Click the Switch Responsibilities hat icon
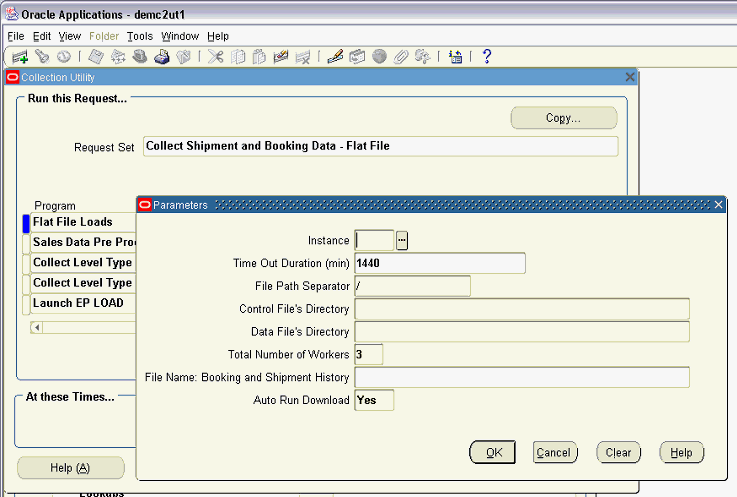Image resolution: width=737 pixels, height=497 pixels. point(140,57)
